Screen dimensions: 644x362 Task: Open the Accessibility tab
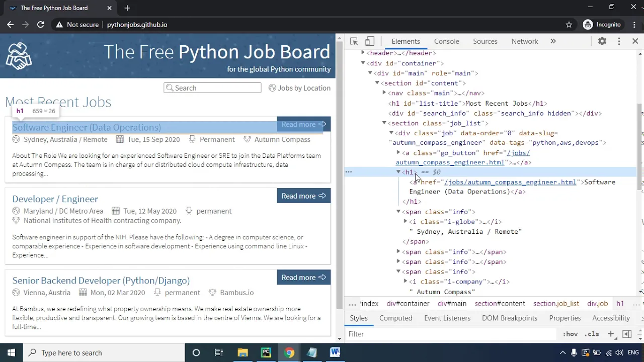(611, 318)
